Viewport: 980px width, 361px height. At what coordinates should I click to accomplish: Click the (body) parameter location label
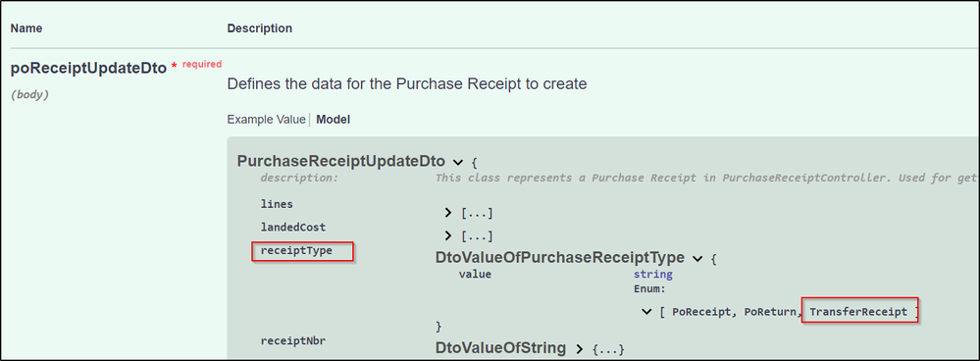[x=30, y=95]
